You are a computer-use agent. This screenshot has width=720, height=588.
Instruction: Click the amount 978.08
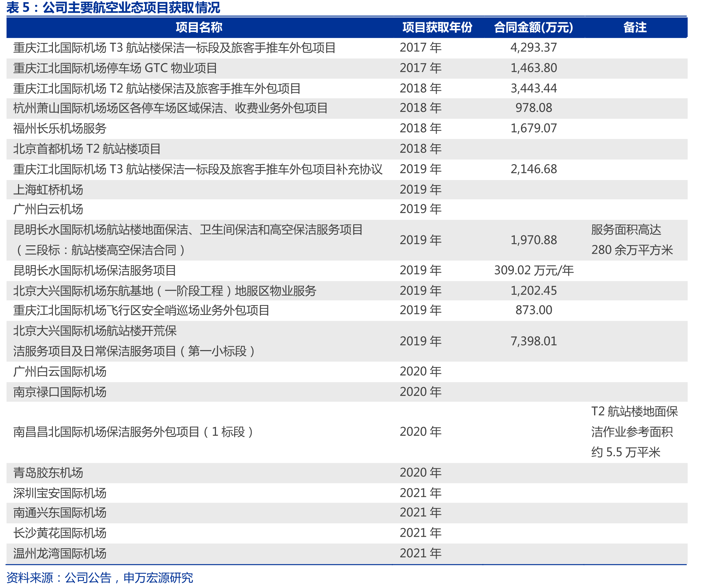534,108
